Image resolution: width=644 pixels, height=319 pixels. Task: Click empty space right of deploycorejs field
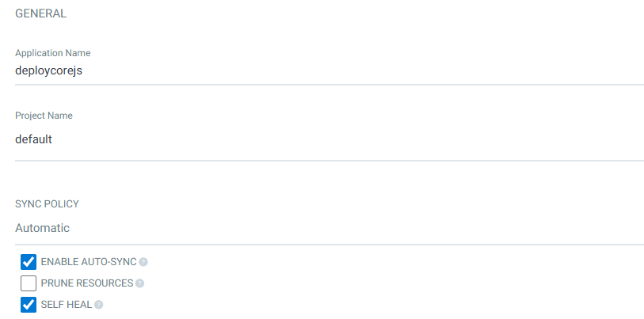(x=396, y=70)
